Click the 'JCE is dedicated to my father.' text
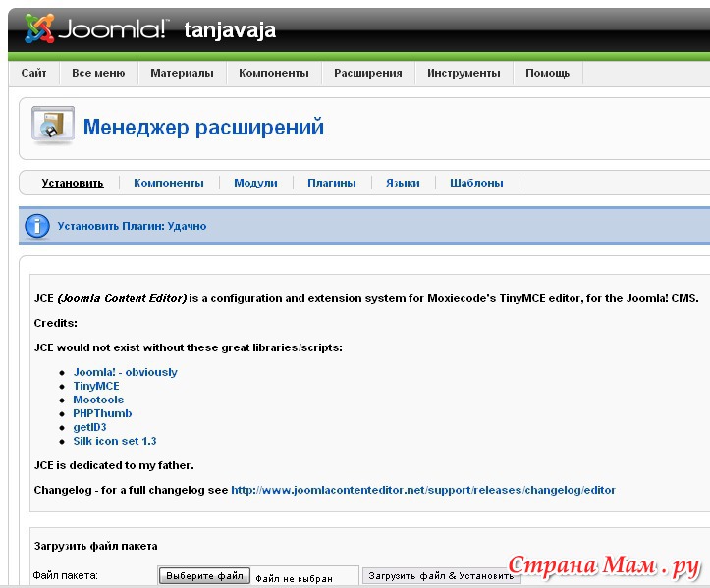This screenshot has width=710, height=588. click(x=114, y=465)
